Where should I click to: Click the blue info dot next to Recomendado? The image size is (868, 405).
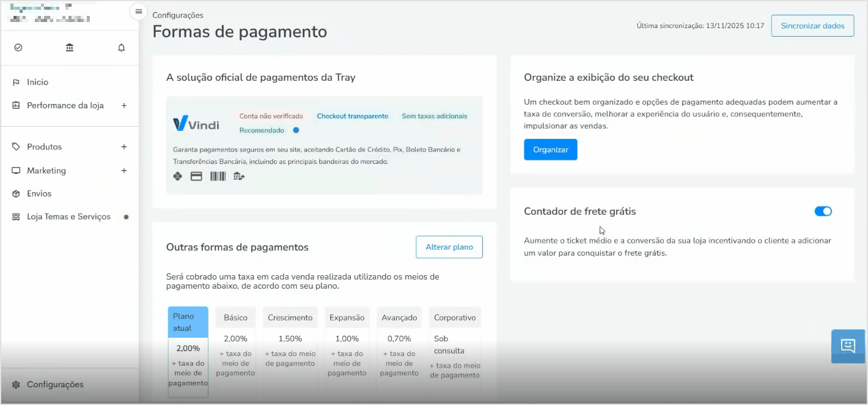coord(296,130)
